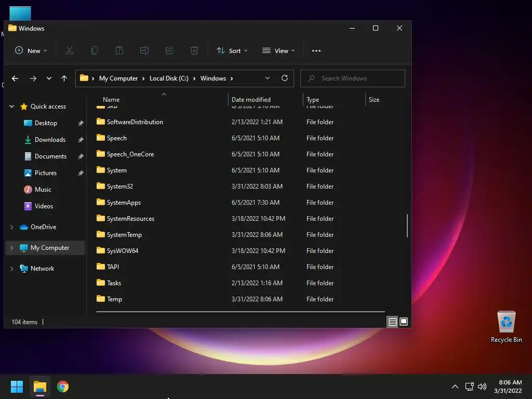Open the Recycle Bin desktop icon

[x=506, y=327]
